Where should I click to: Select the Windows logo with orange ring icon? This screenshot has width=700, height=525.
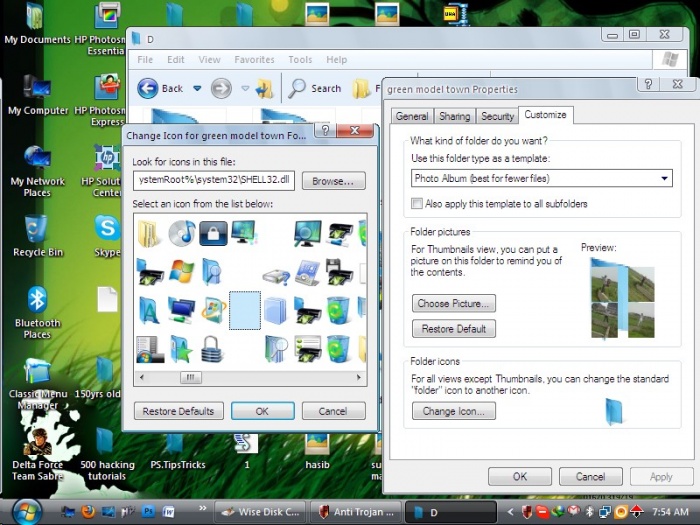tap(213, 310)
